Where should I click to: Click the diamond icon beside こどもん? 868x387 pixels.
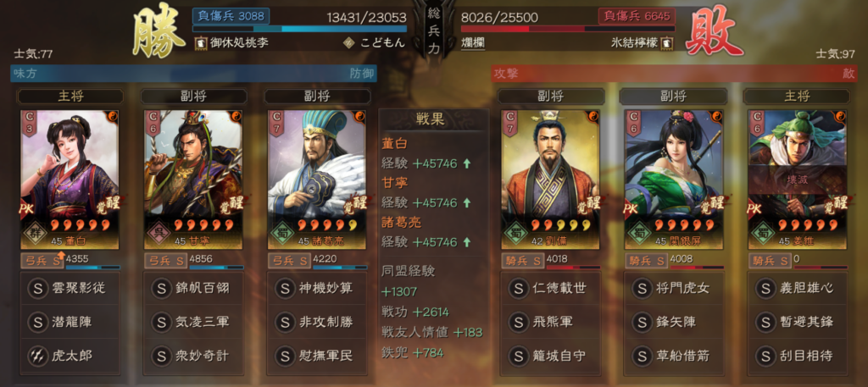tap(348, 43)
